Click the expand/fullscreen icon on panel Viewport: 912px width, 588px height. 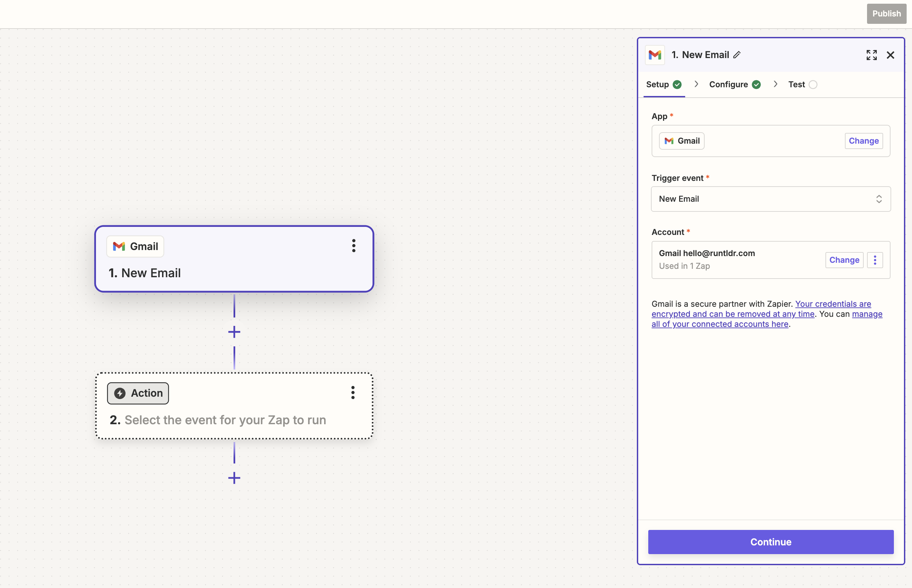[872, 55]
